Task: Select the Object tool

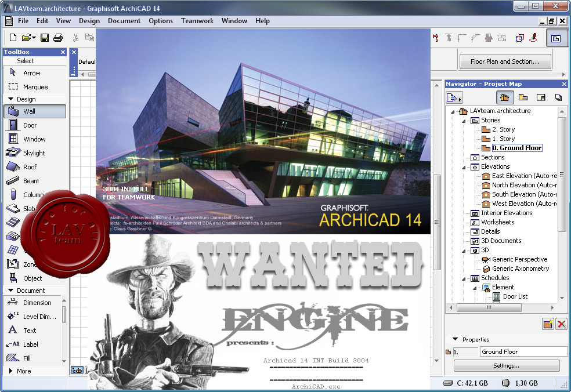Action: coord(35,278)
